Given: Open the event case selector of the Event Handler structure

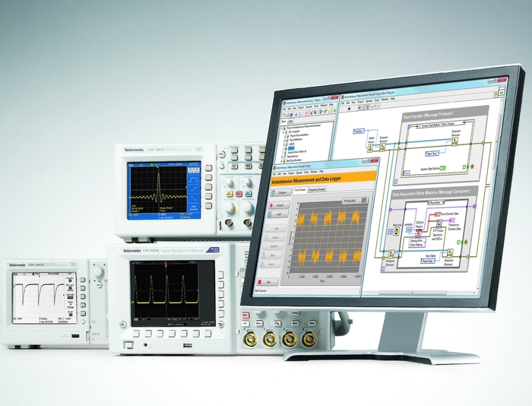Looking at the screenshot, I should [x=440, y=124].
